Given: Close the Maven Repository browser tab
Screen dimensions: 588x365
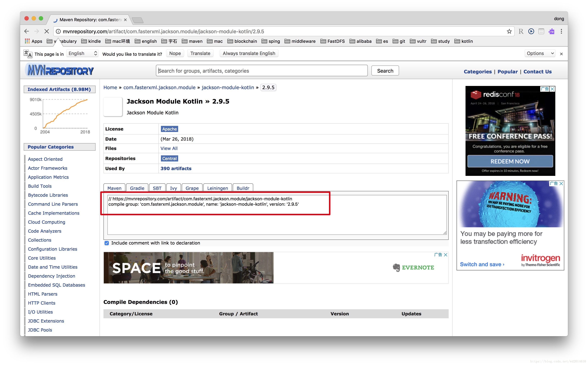Looking at the screenshot, I should pyautogui.click(x=125, y=20).
